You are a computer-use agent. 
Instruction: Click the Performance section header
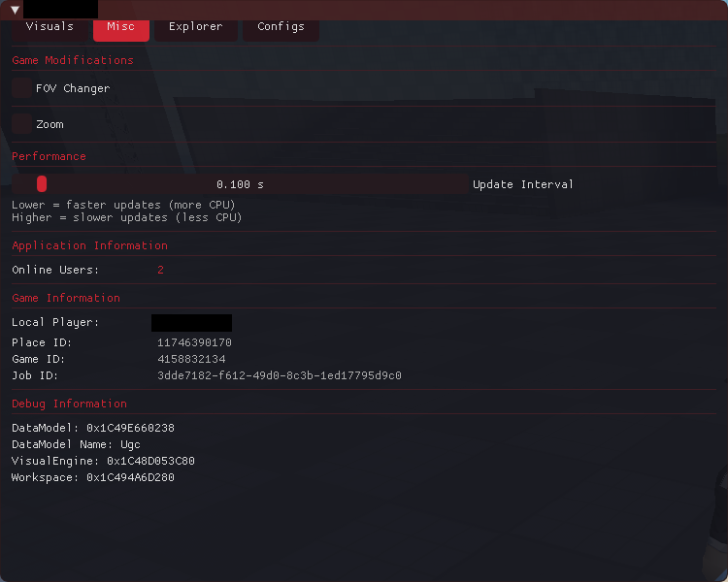click(49, 156)
